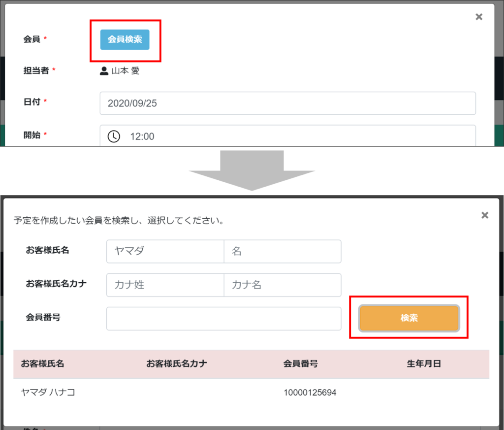Close the member search dialog with the X
The width and height of the screenshot is (504, 430).
click(x=485, y=214)
